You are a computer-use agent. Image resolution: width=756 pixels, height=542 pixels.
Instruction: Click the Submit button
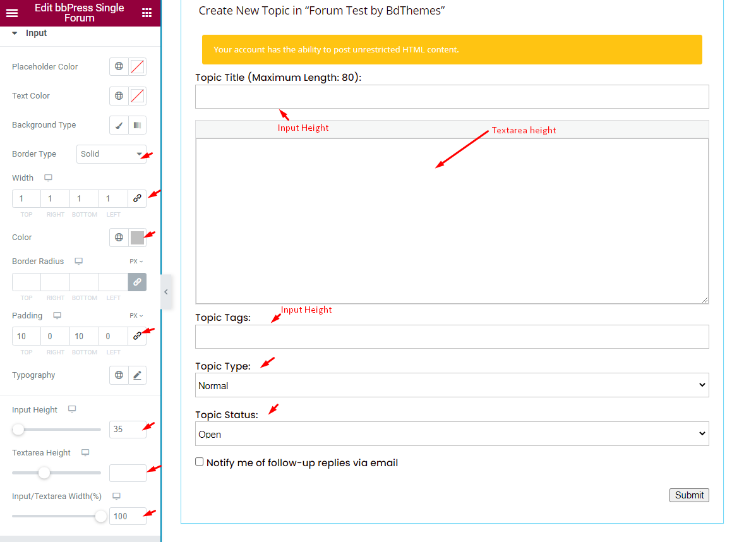688,495
